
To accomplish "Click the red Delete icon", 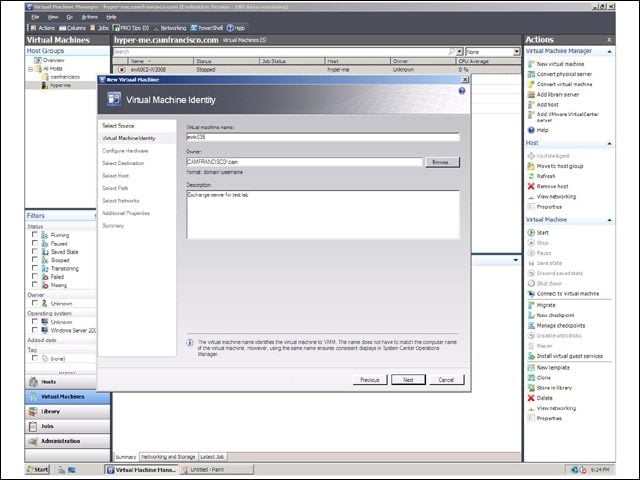I will pyautogui.click(x=531, y=398).
